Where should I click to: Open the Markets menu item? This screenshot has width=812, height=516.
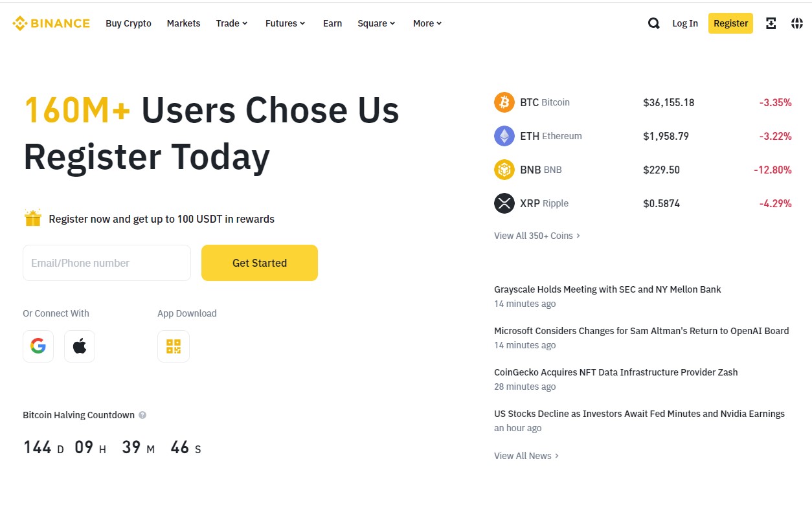pos(183,23)
